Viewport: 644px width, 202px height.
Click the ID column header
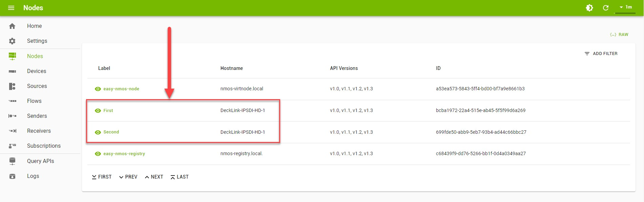438,68
